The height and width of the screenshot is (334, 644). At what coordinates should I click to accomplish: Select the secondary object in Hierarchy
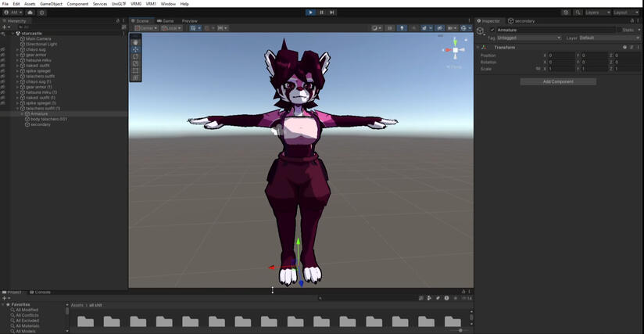tap(41, 124)
